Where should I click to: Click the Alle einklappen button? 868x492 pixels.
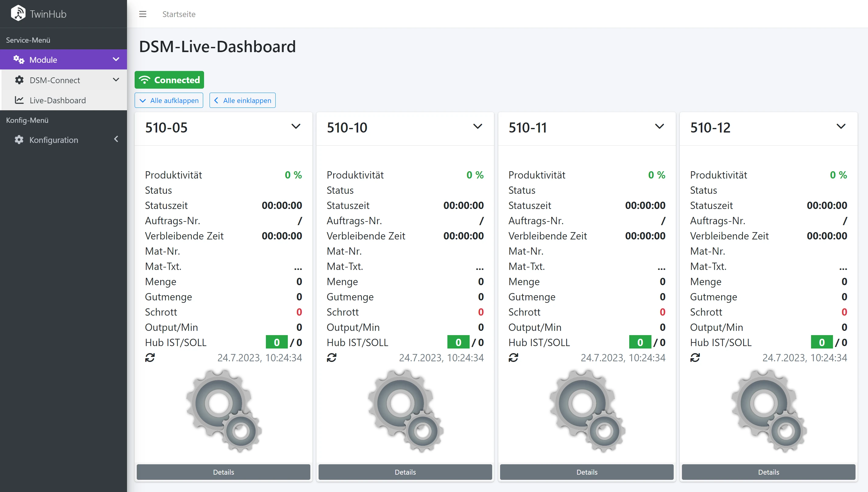(x=242, y=100)
